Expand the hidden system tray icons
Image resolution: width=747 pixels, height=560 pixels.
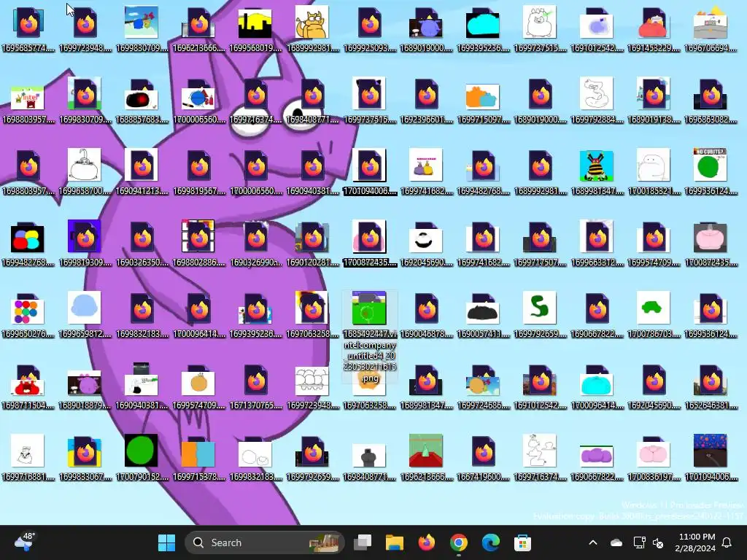(593, 542)
